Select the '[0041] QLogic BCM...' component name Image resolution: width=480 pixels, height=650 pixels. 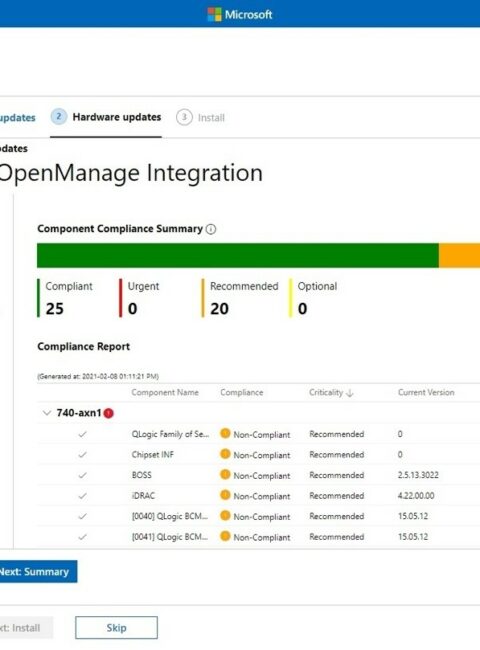pos(170,536)
